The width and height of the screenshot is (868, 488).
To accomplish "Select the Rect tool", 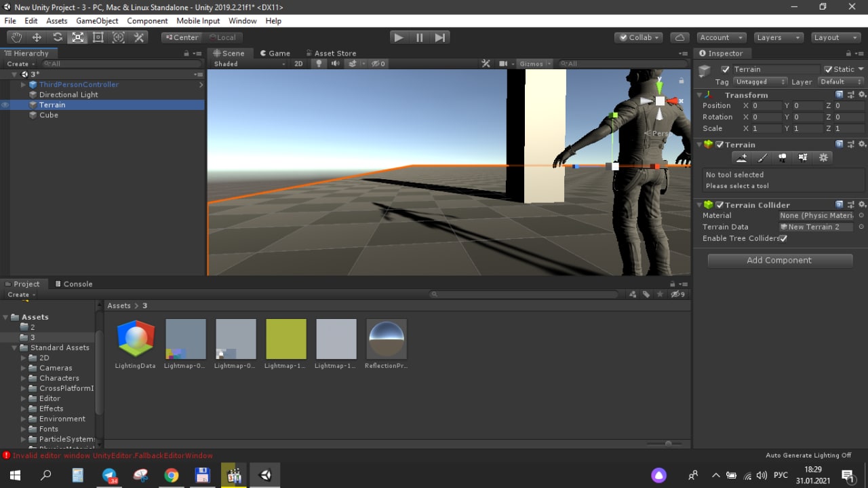I will coord(98,37).
